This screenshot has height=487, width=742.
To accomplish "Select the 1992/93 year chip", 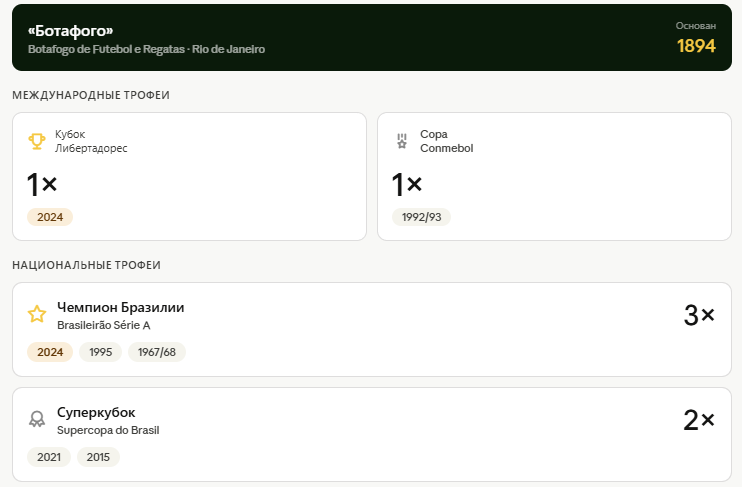I will pos(421,217).
